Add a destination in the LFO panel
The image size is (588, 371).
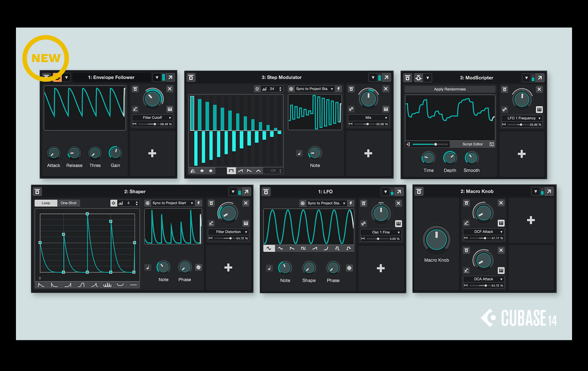coord(381,268)
